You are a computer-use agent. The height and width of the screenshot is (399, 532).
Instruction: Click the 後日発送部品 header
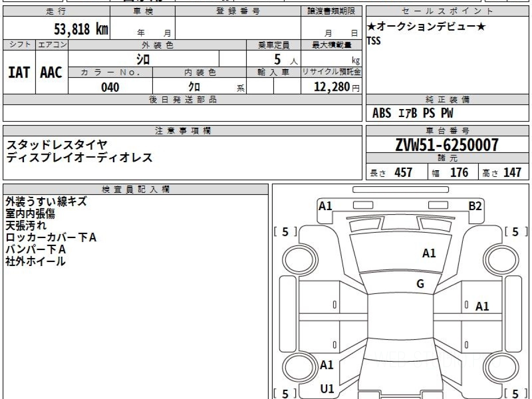click(x=183, y=100)
